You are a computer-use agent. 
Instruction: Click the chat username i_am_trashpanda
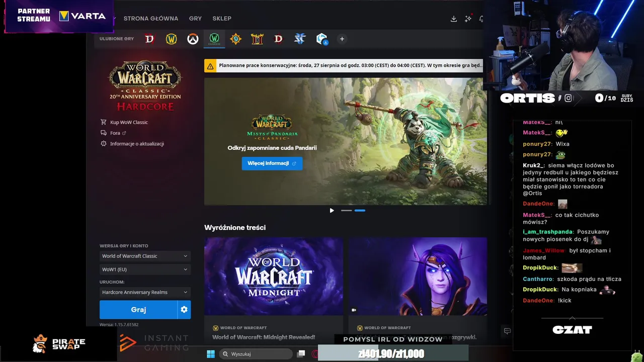[x=547, y=232]
